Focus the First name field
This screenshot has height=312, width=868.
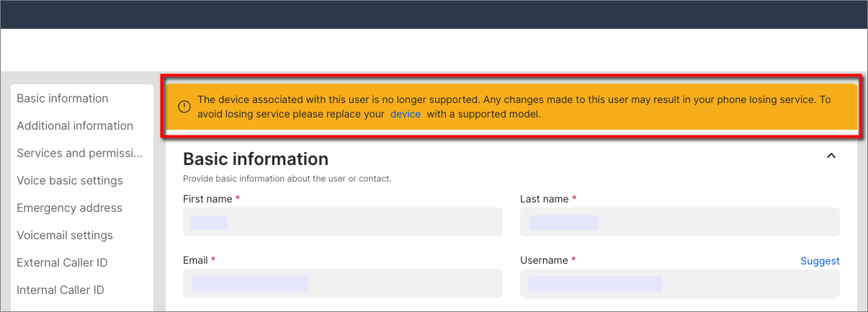343,222
